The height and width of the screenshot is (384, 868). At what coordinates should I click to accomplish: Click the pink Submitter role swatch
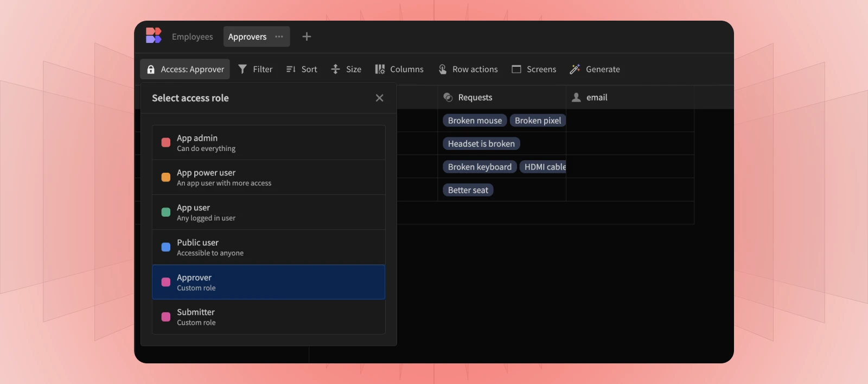coord(166,317)
